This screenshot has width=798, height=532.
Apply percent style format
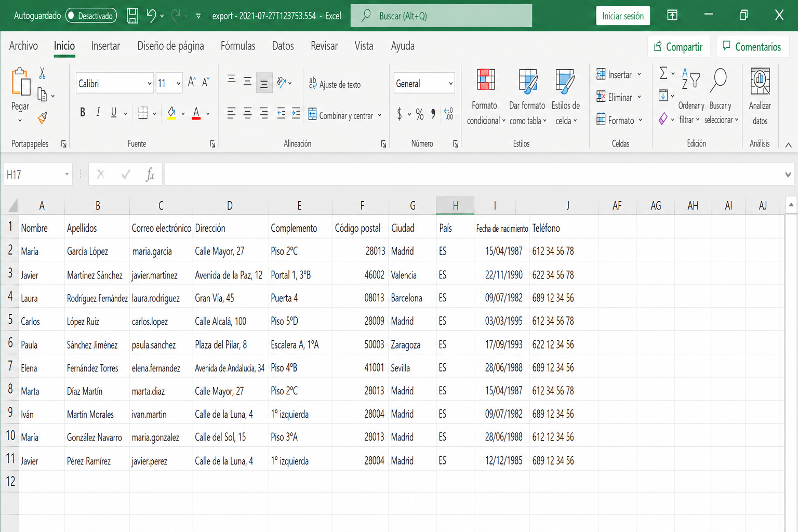tap(419, 114)
